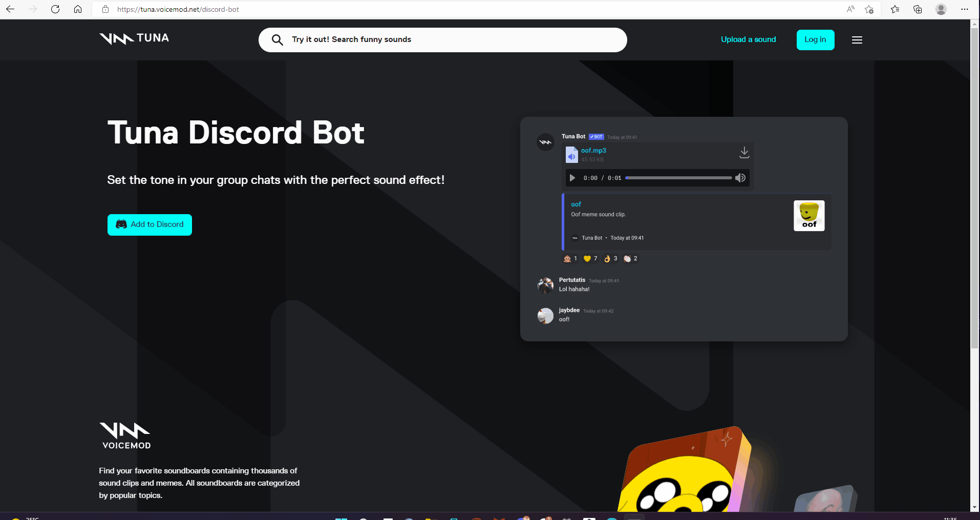The height and width of the screenshot is (520, 980).
Task: Click the URL in the address bar
Action: click(178, 9)
